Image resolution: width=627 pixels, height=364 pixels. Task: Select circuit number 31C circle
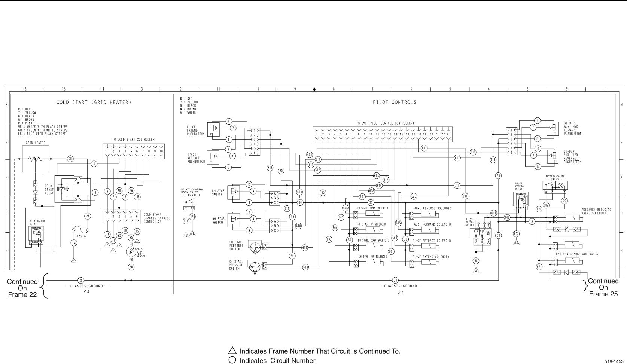[107, 235]
